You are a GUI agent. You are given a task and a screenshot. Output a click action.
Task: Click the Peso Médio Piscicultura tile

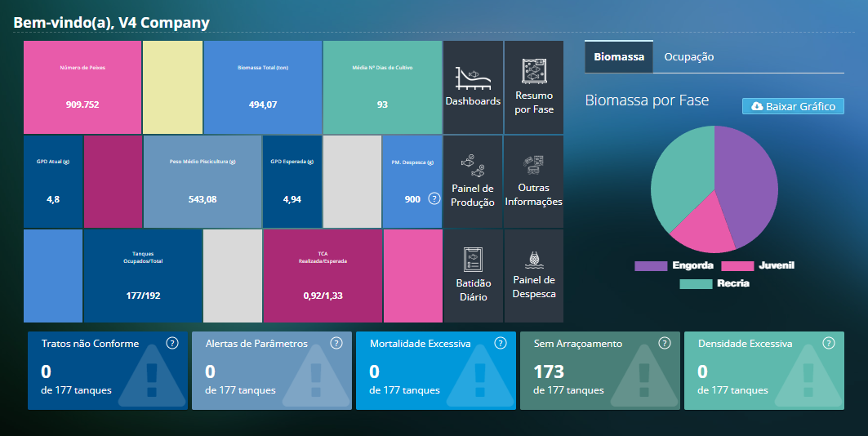pos(203,181)
